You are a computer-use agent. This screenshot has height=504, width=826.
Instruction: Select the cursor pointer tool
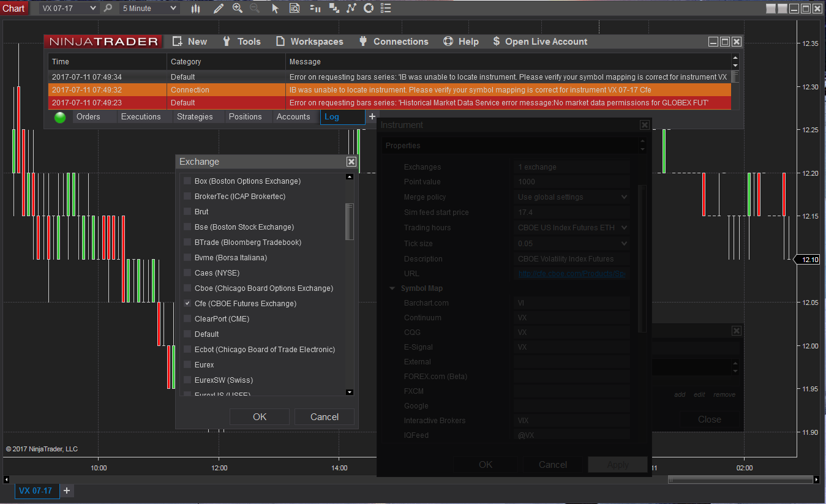(275, 9)
